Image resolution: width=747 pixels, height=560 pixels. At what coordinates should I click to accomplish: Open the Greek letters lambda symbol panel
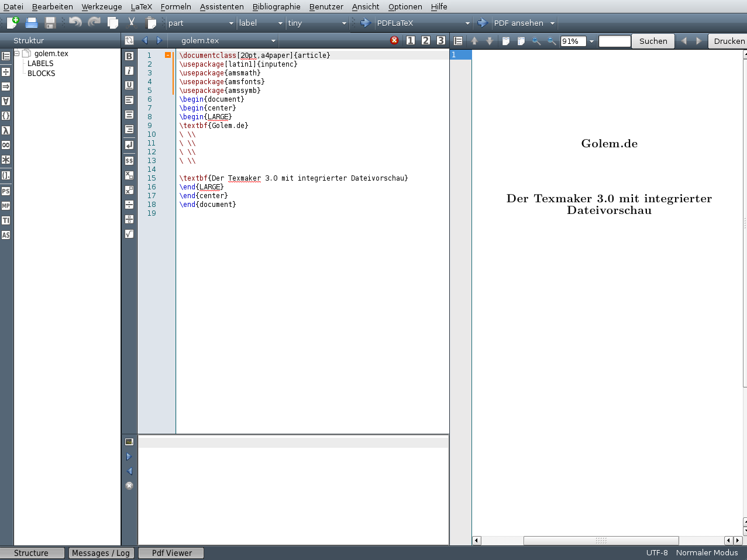[x=6, y=130]
